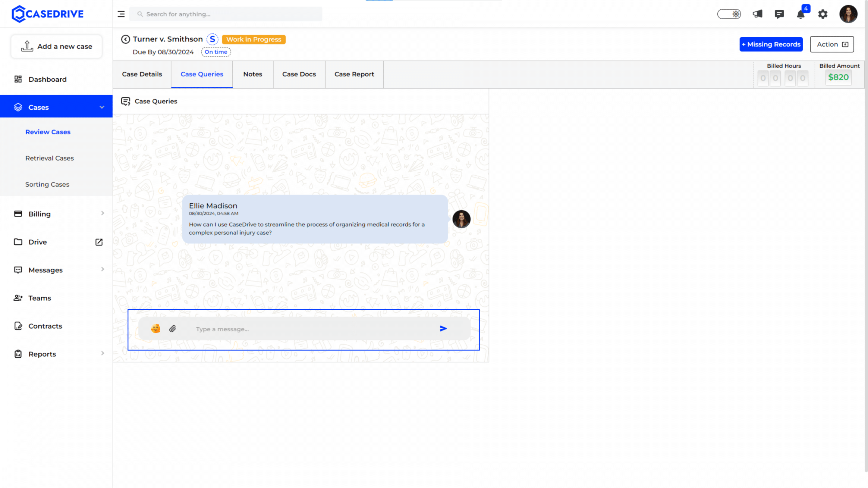
Task: Click the + Missing Records button
Action: coord(771,44)
